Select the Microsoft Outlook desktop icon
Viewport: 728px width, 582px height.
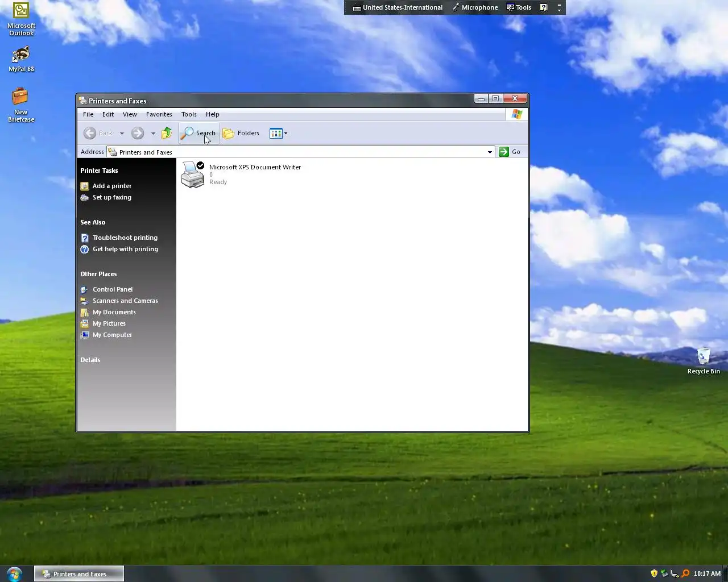21,19
